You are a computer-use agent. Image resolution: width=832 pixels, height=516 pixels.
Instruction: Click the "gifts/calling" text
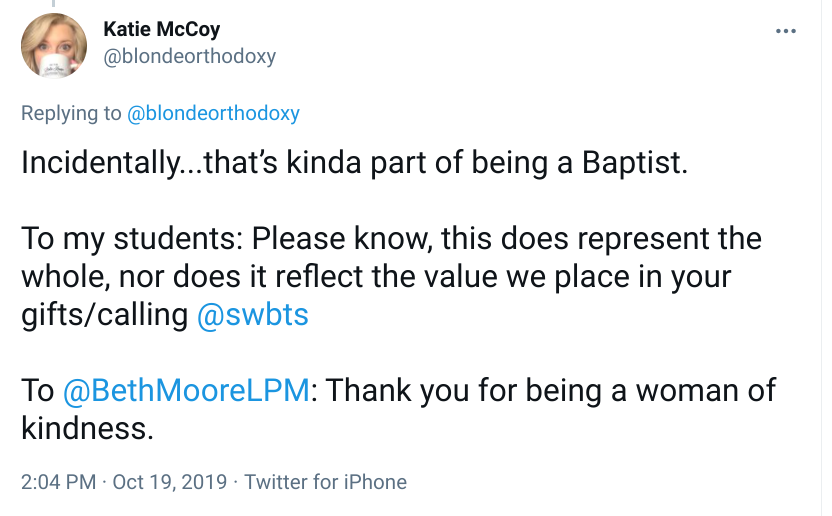click(x=104, y=316)
